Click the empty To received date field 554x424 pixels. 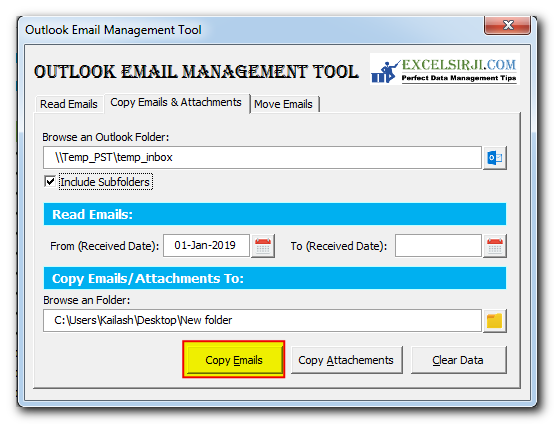(x=438, y=245)
